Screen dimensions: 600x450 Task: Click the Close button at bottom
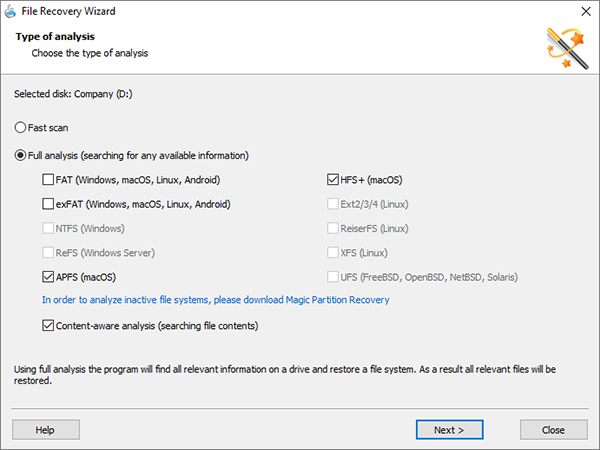tap(553, 430)
